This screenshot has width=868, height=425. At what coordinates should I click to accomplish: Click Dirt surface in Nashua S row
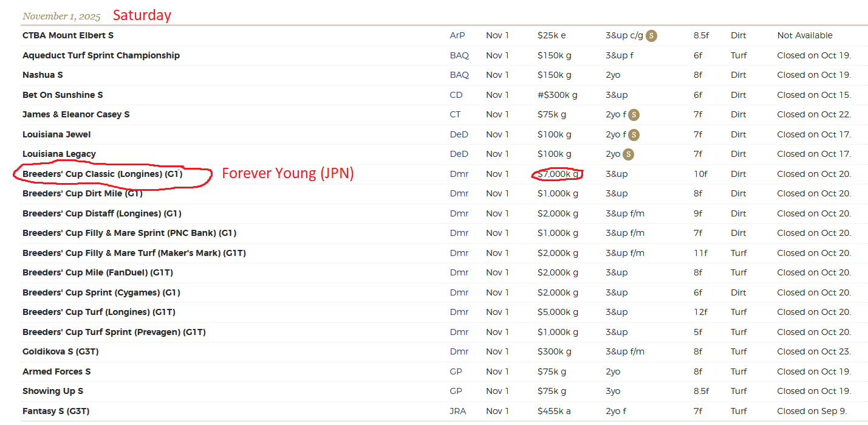coord(739,75)
